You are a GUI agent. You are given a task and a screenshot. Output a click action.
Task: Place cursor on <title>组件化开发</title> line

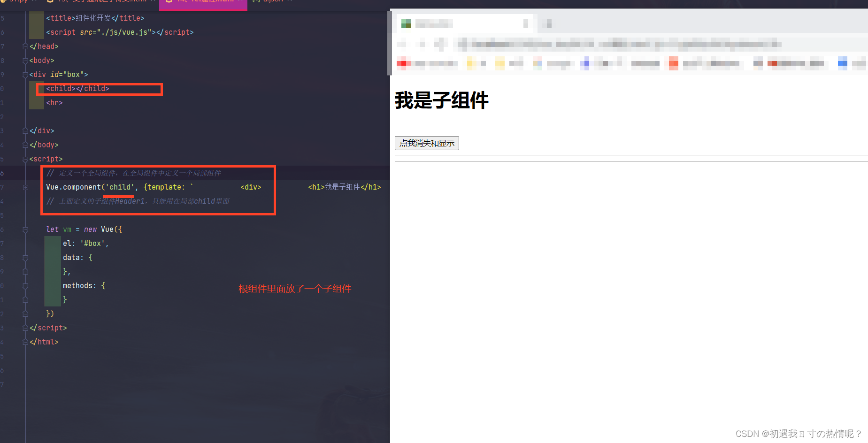coord(95,18)
